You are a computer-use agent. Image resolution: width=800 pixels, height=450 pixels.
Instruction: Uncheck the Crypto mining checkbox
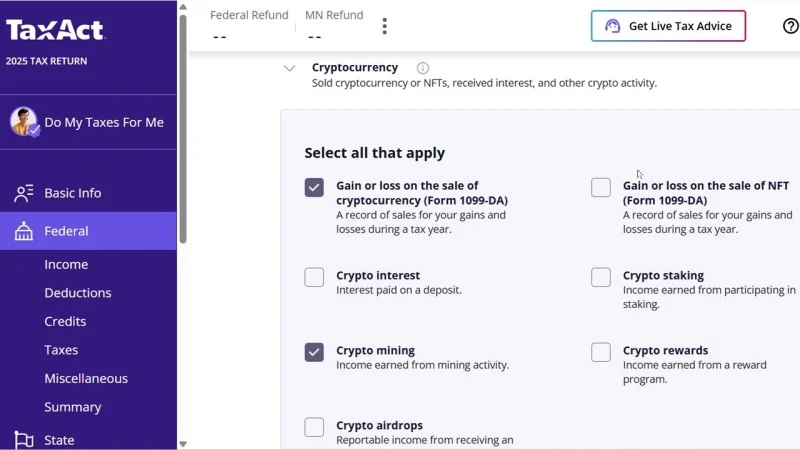[314, 352]
